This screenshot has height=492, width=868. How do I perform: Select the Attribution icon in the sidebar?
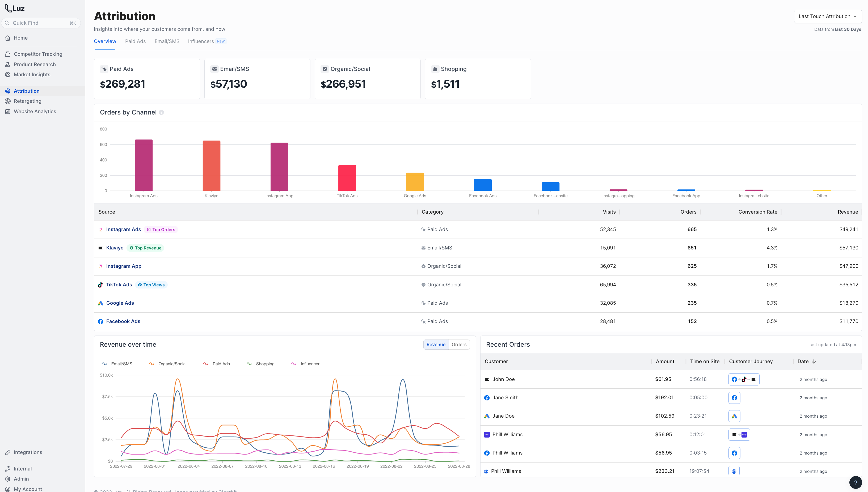(x=7, y=91)
